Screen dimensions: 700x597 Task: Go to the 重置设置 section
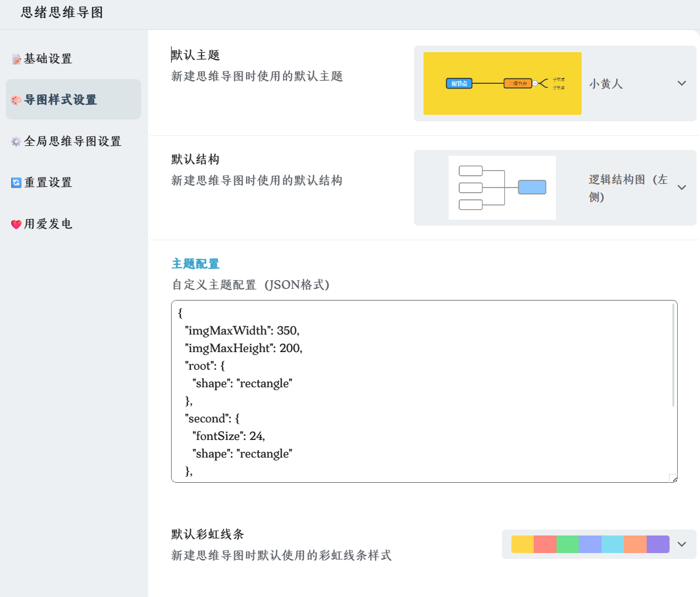(x=48, y=182)
